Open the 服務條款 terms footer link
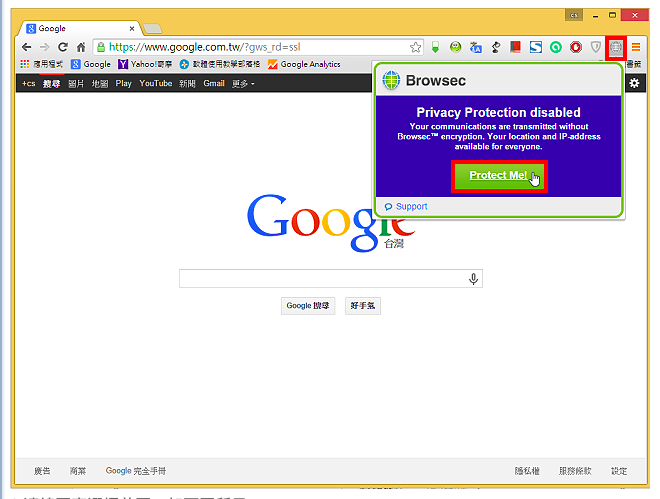Screen dimensions: 660x499 [x=575, y=471]
